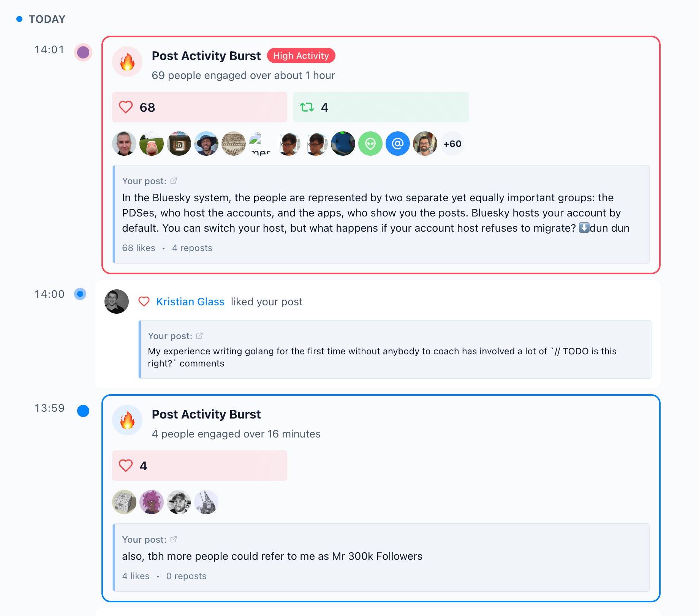The image size is (699, 616).
Task: Click the solid blue 13:59 timeline marker
Action: point(83,411)
